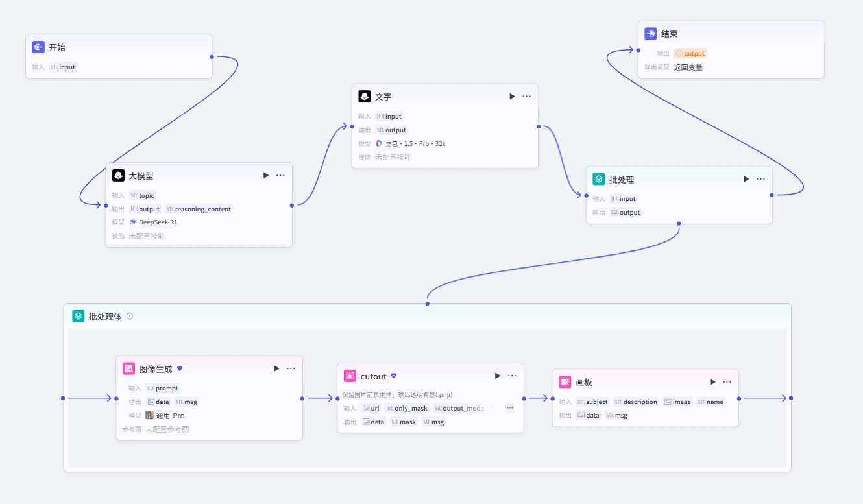Select the 结束 node title
Image resolution: width=863 pixels, height=504 pixels.
point(670,34)
